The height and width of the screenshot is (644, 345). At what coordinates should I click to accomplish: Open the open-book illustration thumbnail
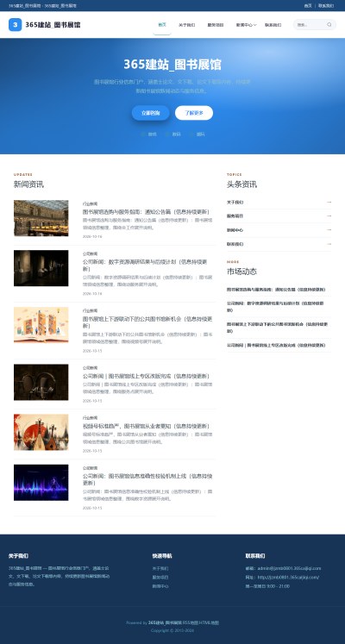coord(41,325)
